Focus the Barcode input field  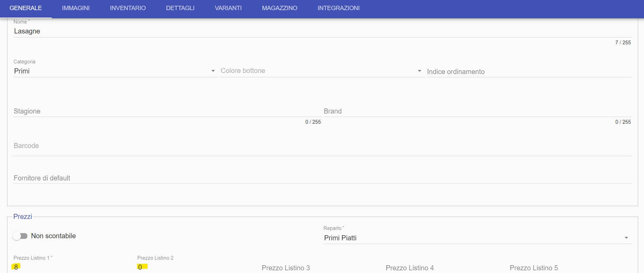pos(322,146)
